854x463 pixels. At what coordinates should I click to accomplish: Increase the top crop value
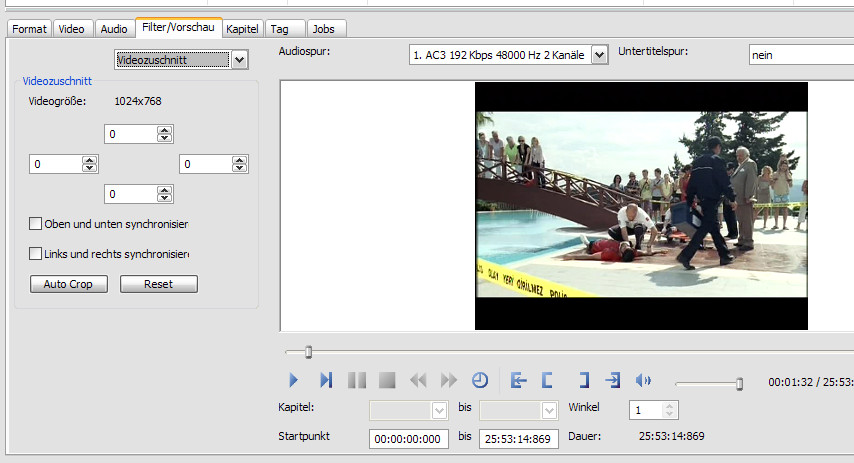(x=164, y=130)
